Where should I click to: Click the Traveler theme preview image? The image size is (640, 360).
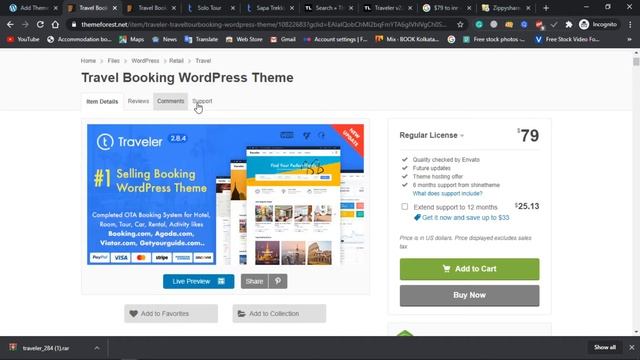225,195
